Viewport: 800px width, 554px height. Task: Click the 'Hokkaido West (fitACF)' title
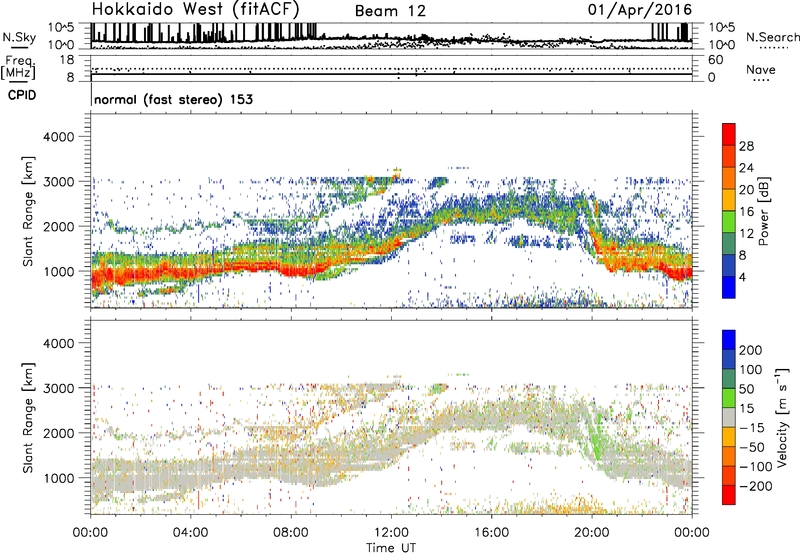[x=195, y=10]
